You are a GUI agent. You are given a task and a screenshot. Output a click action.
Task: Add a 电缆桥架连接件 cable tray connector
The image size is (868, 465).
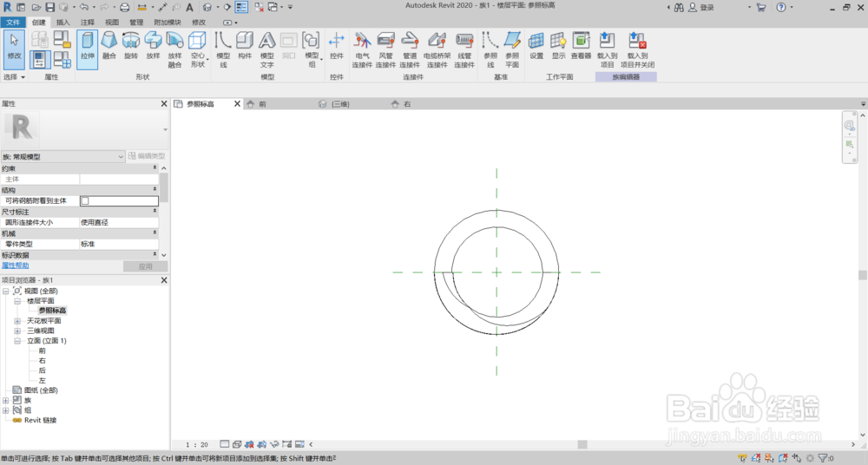click(437, 49)
